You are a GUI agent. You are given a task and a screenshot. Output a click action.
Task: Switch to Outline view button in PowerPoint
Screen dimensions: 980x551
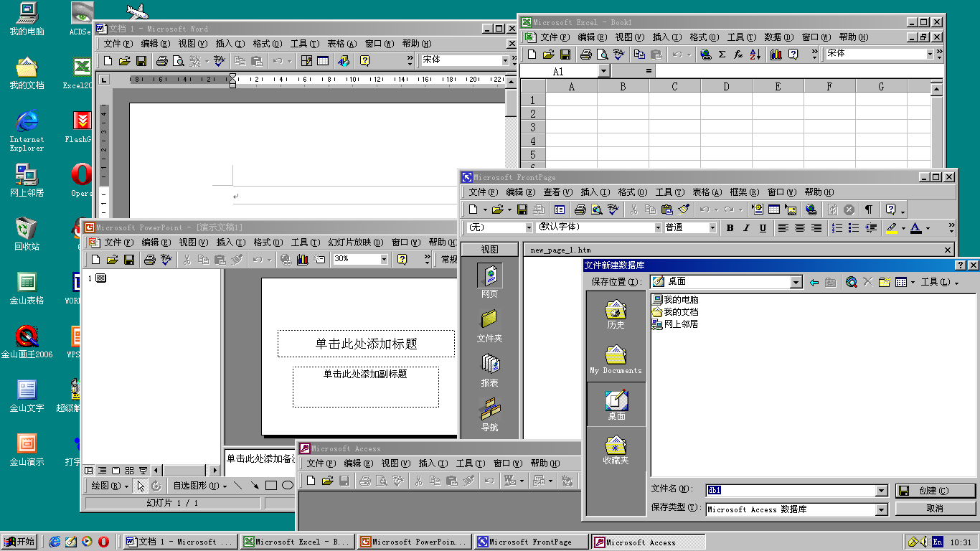coord(103,471)
